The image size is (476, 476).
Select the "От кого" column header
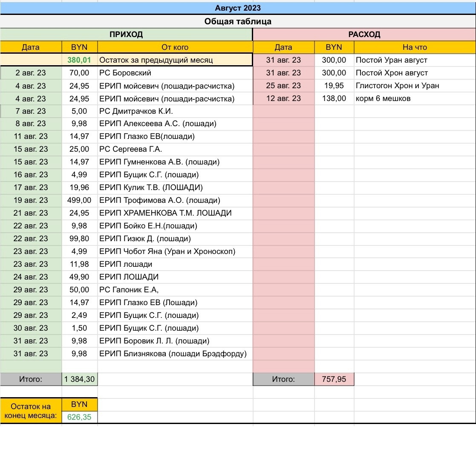tap(175, 47)
